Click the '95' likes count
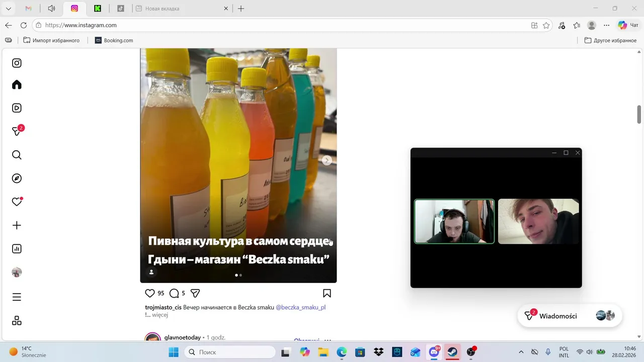Screen dimensions: 644x362 (161, 293)
